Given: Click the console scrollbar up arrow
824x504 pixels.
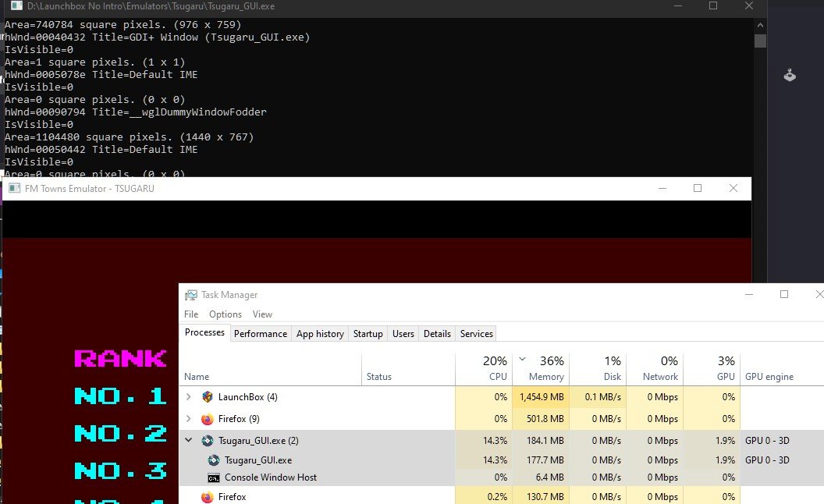Looking at the screenshot, I should 761,25.
